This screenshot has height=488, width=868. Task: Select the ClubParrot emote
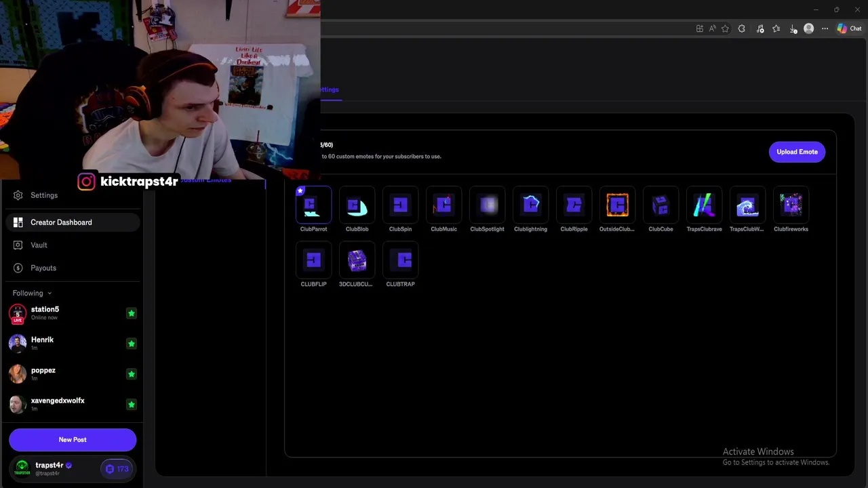[x=313, y=205]
